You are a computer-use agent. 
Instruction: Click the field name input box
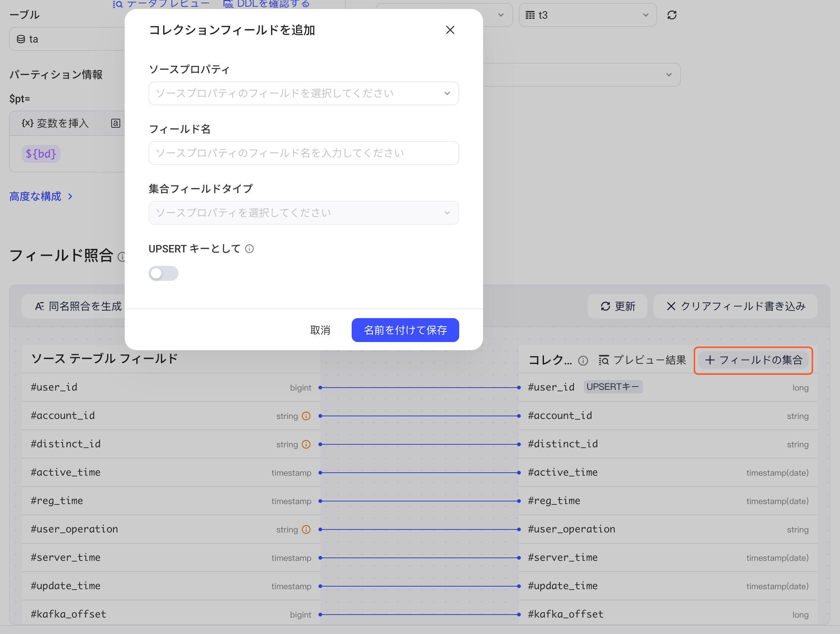(x=304, y=153)
